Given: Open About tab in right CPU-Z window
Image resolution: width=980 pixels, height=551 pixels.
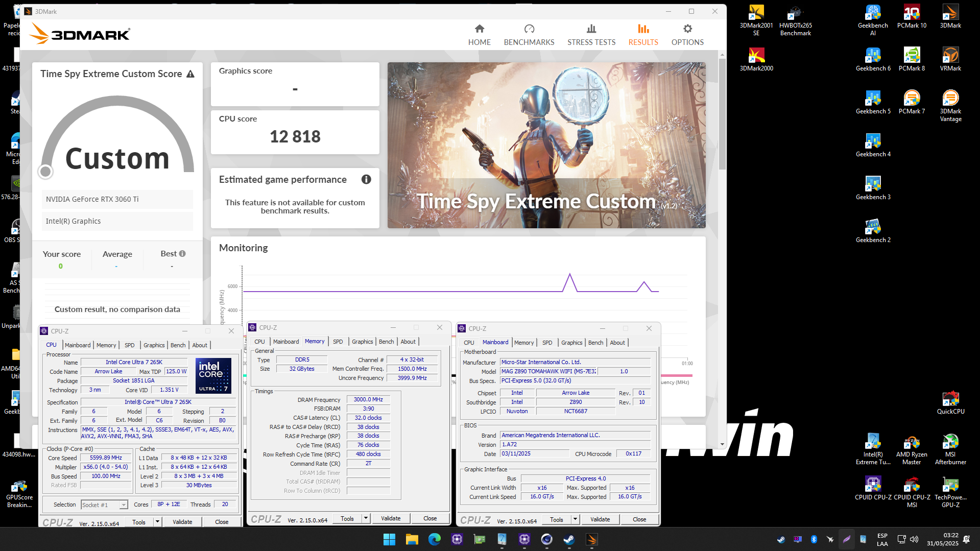Looking at the screenshot, I should pyautogui.click(x=617, y=343).
